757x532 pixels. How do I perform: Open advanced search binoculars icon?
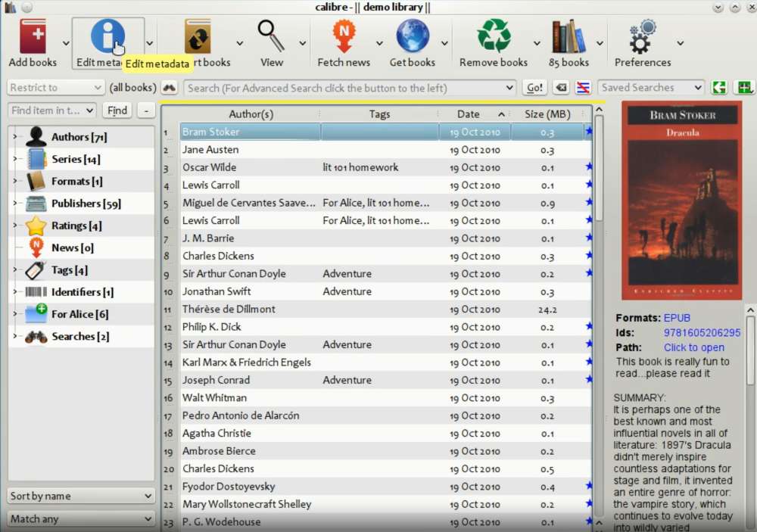[169, 88]
